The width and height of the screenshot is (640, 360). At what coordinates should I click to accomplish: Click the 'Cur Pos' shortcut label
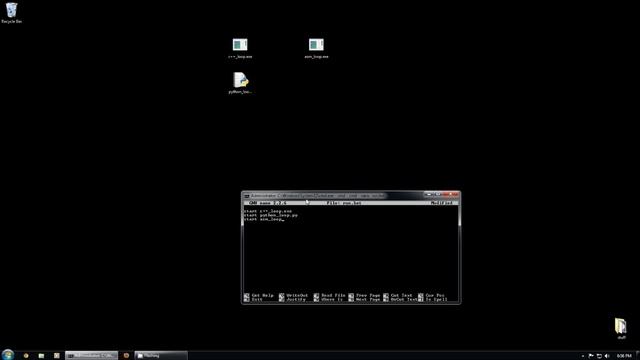[x=435, y=295]
